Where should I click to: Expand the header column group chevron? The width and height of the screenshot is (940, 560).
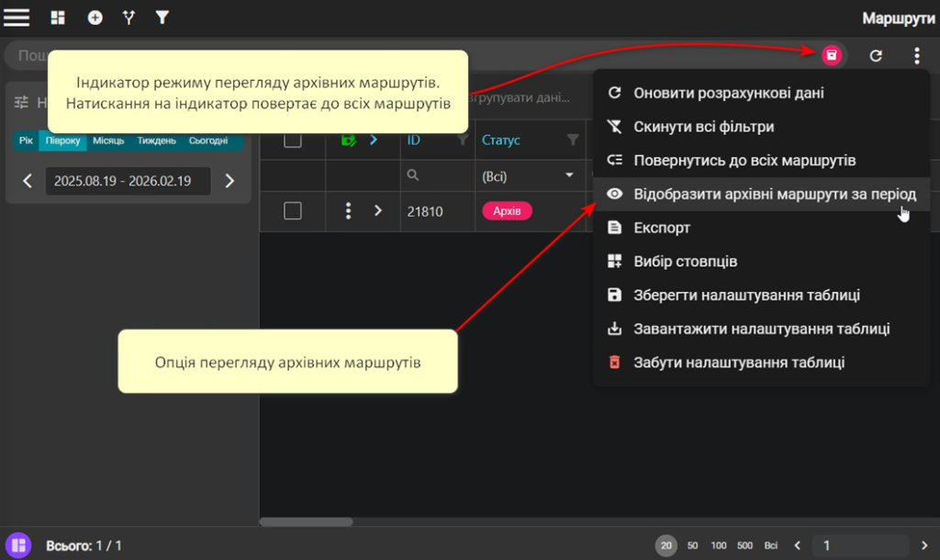[374, 140]
